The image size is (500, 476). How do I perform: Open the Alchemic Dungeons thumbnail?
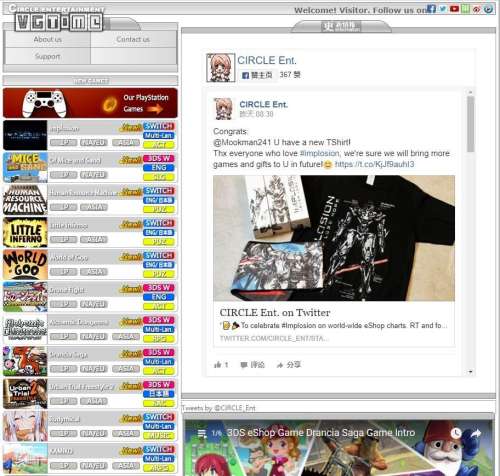[x=25, y=329]
